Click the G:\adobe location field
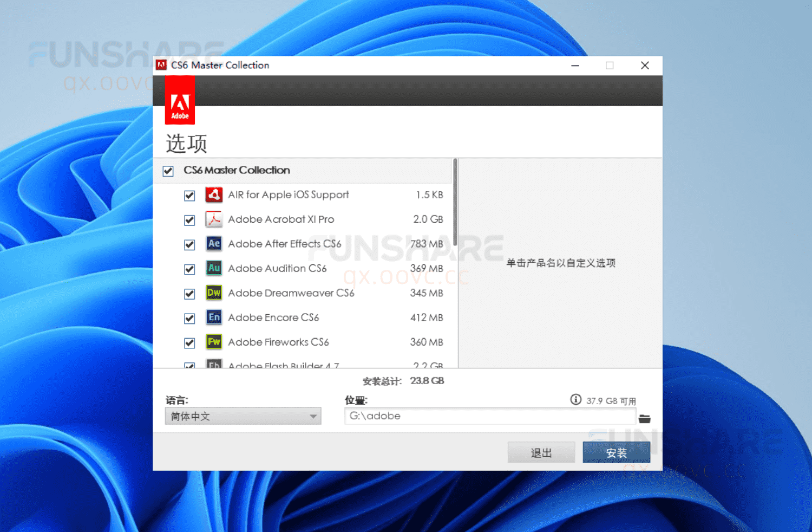812x532 pixels. (x=490, y=416)
